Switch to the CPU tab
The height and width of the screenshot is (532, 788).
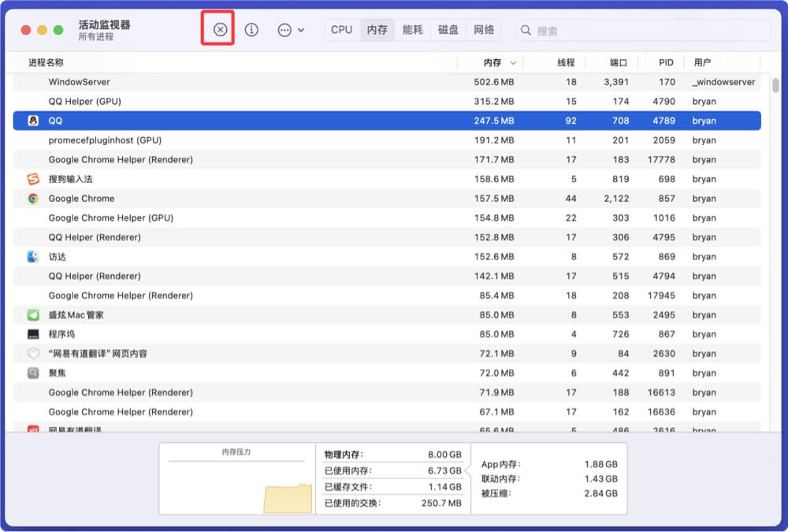coord(341,30)
